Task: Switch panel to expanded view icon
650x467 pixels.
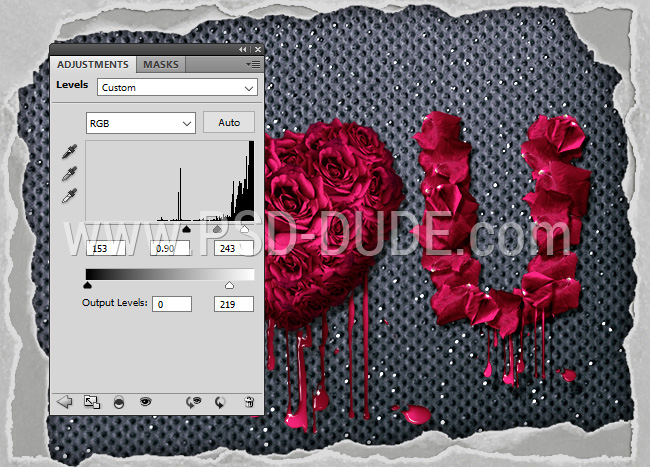Action: (92, 402)
